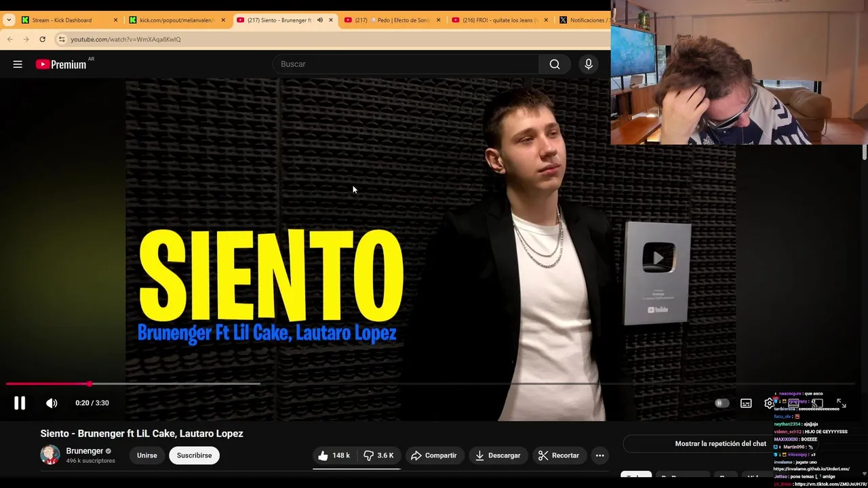Cast video to TV icon
Image resolution: width=868 pixels, height=488 pixels.
pyautogui.click(x=817, y=403)
